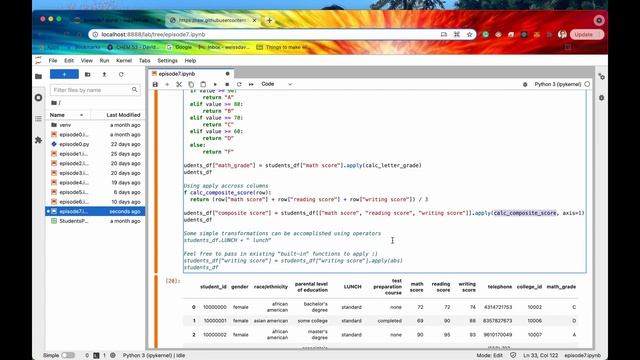This screenshot has height=360, width=640.
Task: Click the status bar terminals count icon
Action: click(96, 356)
